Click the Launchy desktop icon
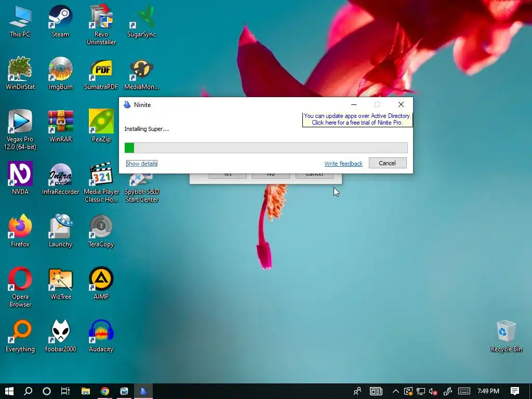The image size is (532, 399). [60, 231]
